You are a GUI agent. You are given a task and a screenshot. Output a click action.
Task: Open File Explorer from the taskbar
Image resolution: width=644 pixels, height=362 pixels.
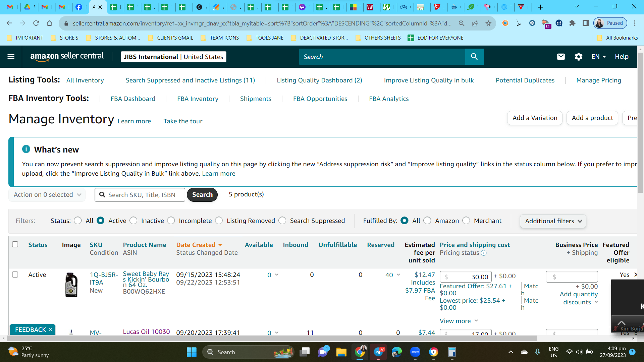point(341,352)
